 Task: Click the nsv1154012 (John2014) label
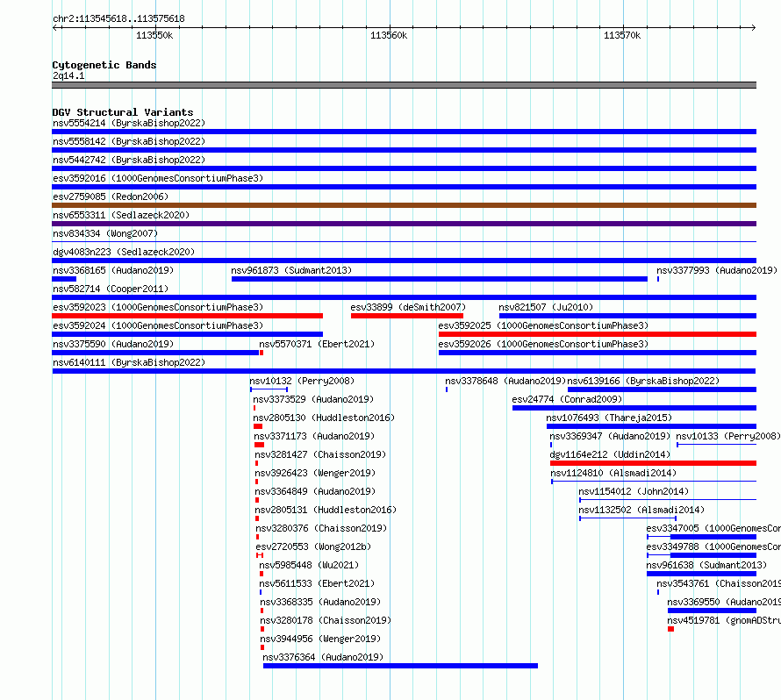634,491
